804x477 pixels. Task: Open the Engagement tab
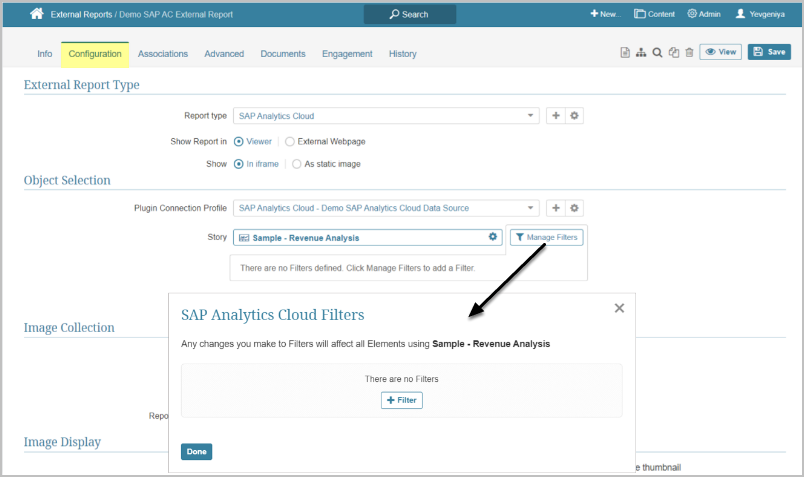point(347,54)
